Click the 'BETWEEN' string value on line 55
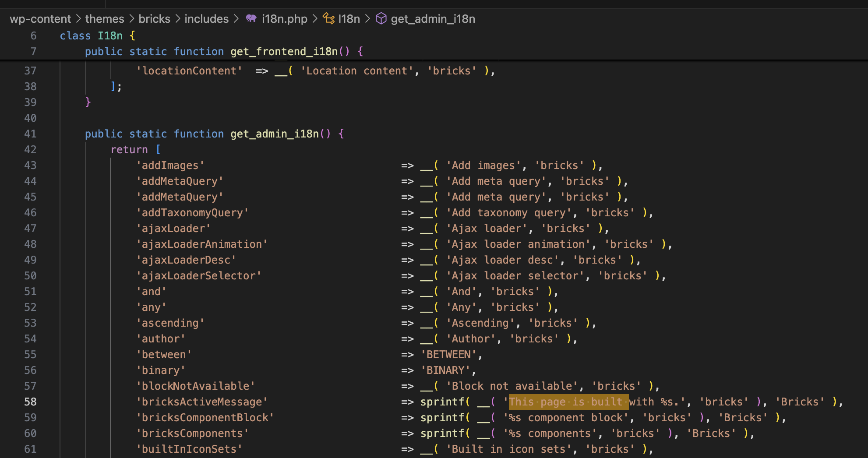The width and height of the screenshot is (868, 458). 448,355
